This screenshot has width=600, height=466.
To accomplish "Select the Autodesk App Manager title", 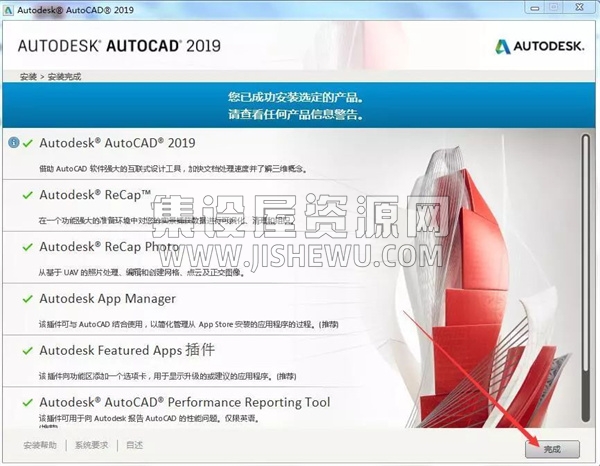I will pos(108,298).
